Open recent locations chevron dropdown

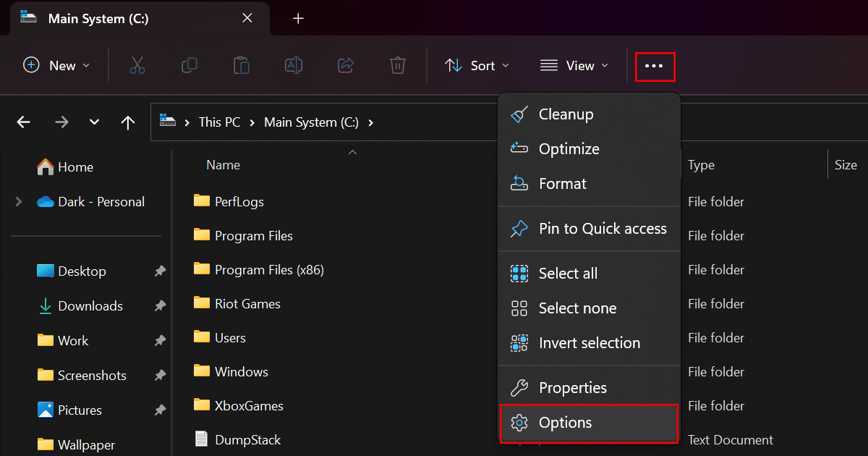(94, 122)
